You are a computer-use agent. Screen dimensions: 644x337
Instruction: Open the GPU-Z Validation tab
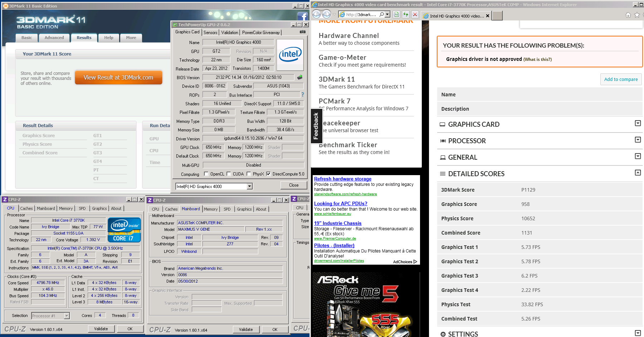point(230,33)
